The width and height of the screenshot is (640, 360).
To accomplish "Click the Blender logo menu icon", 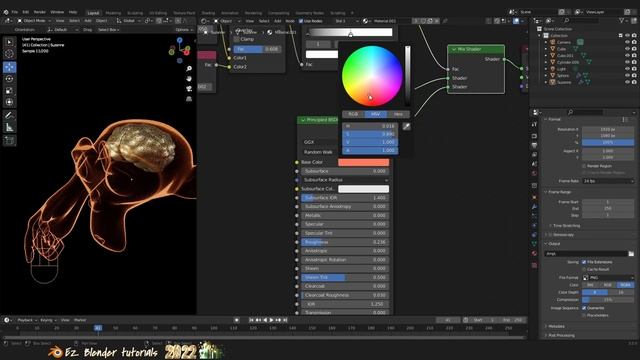I will tap(6, 12).
